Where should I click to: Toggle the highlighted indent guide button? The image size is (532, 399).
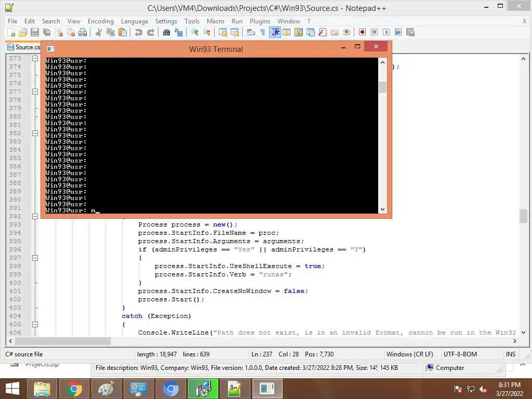click(x=275, y=32)
